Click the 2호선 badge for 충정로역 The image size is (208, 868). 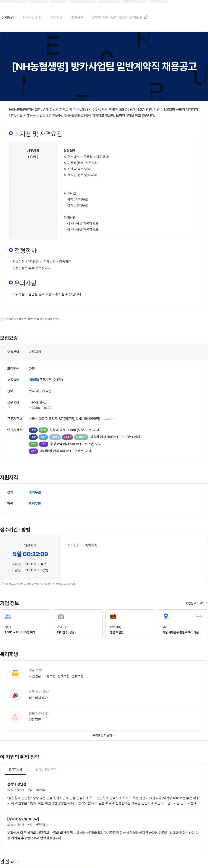[x=33, y=444]
